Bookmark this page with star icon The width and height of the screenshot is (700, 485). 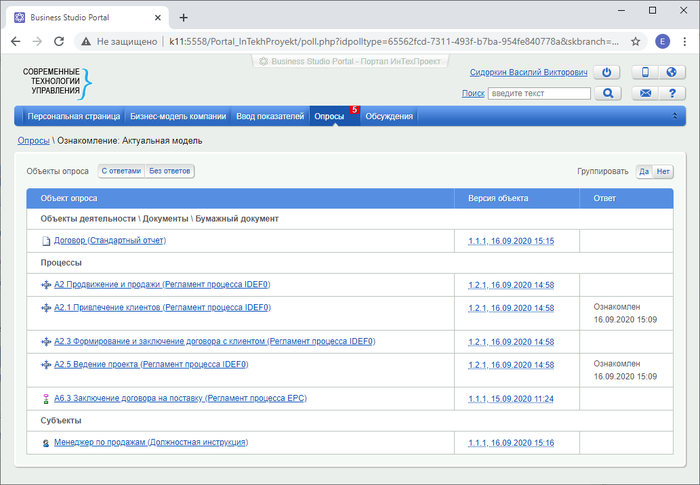[635, 42]
